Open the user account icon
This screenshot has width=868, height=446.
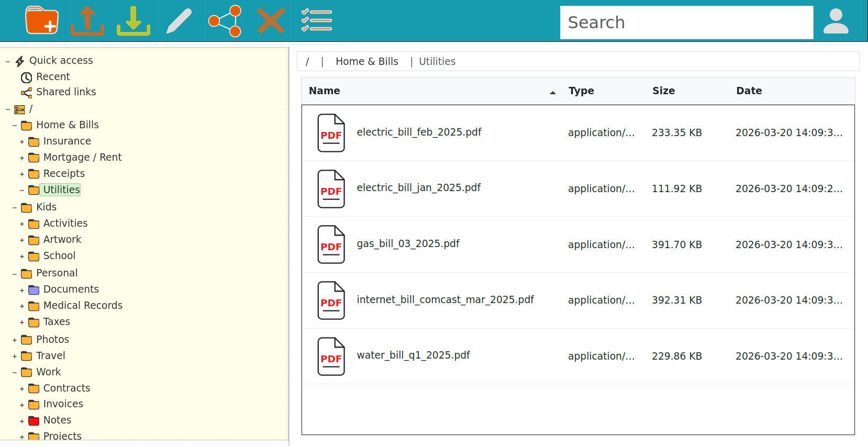(836, 21)
